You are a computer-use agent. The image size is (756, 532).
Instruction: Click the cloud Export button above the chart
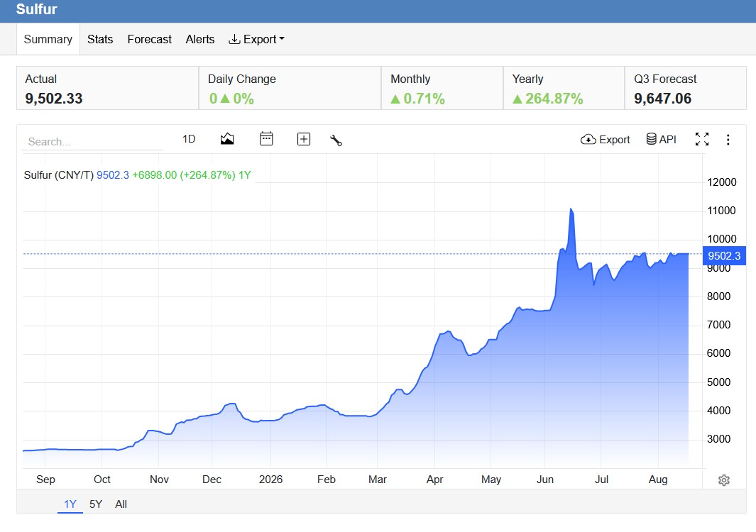605,140
